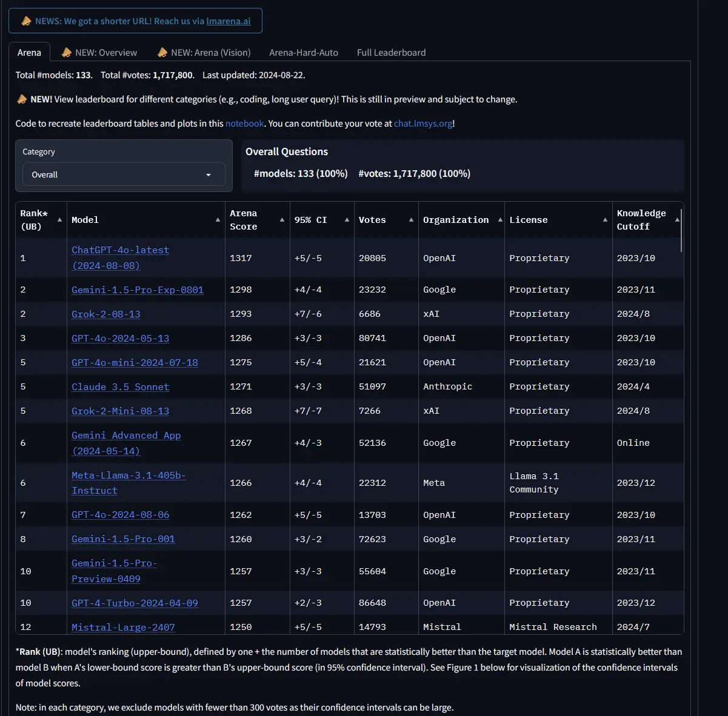Select the votes value 52136
Screen dimensions: 728x716
[372, 443]
